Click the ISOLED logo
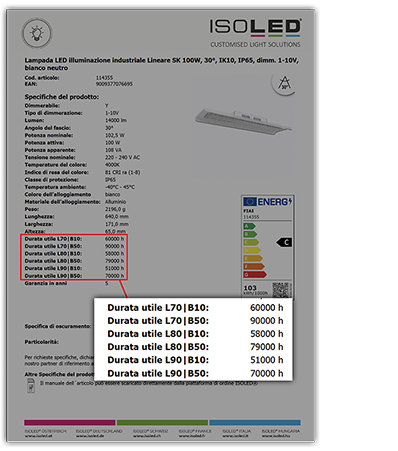This screenshot has height=451, width=398. 255,27
